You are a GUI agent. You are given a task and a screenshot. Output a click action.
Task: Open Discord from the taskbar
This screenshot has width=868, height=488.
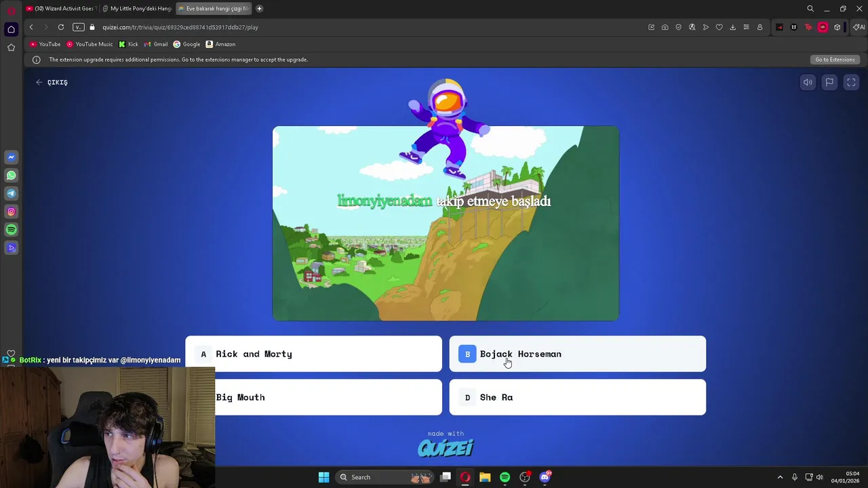pyautogui.click(x=545, y=477)
